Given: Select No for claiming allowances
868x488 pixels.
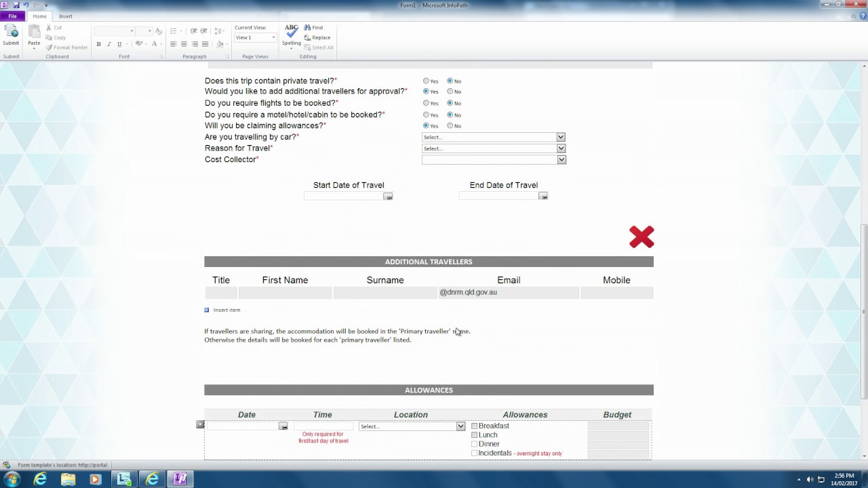Looking at the screenshot, I should pyautogui.click(x=450, y=125).
